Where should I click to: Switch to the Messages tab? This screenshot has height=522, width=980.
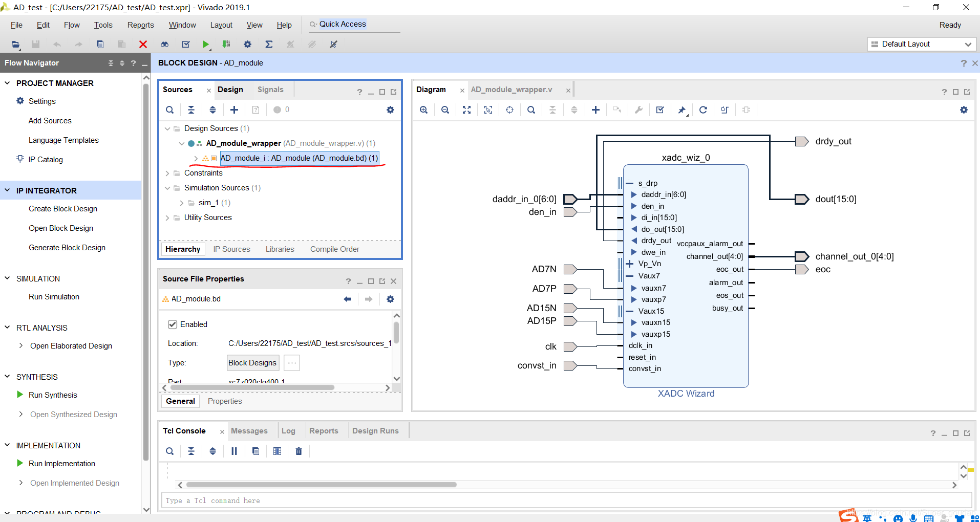[249, 430]
